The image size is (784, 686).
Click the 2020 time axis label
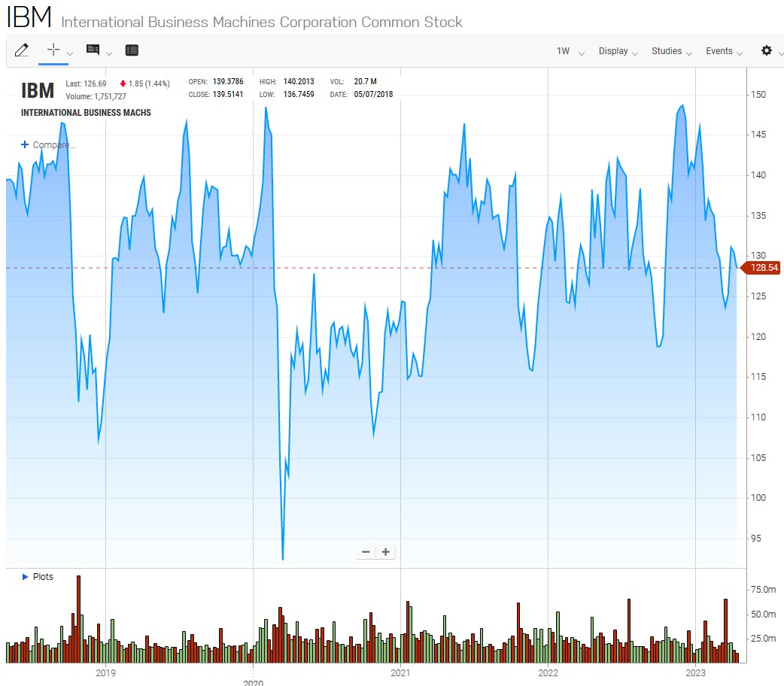[253, 682]
